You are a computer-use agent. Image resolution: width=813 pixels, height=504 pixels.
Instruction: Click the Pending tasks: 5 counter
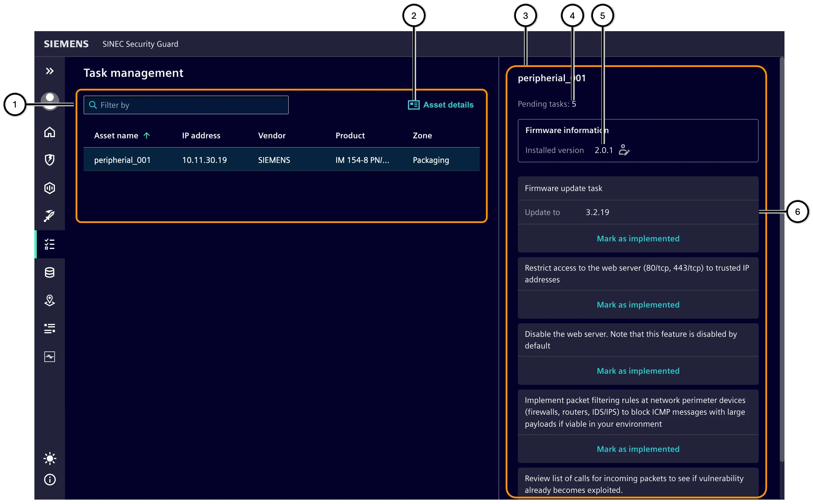[547, 104]
